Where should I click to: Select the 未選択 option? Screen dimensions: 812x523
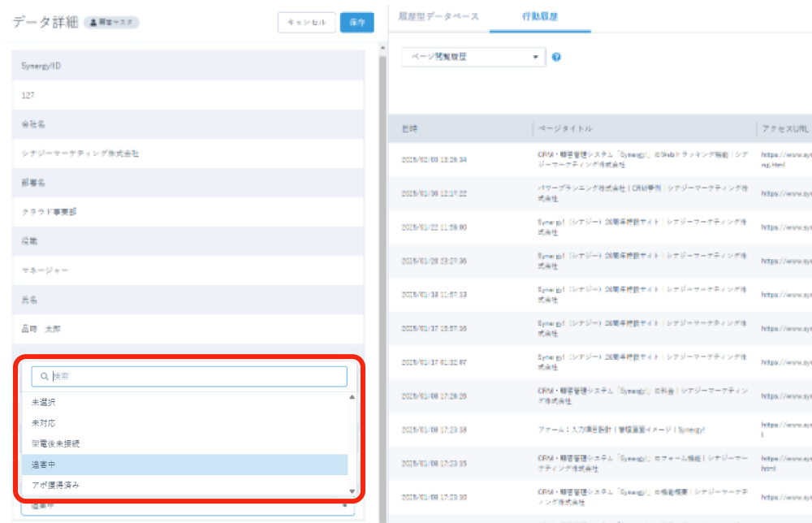point(44,402)
